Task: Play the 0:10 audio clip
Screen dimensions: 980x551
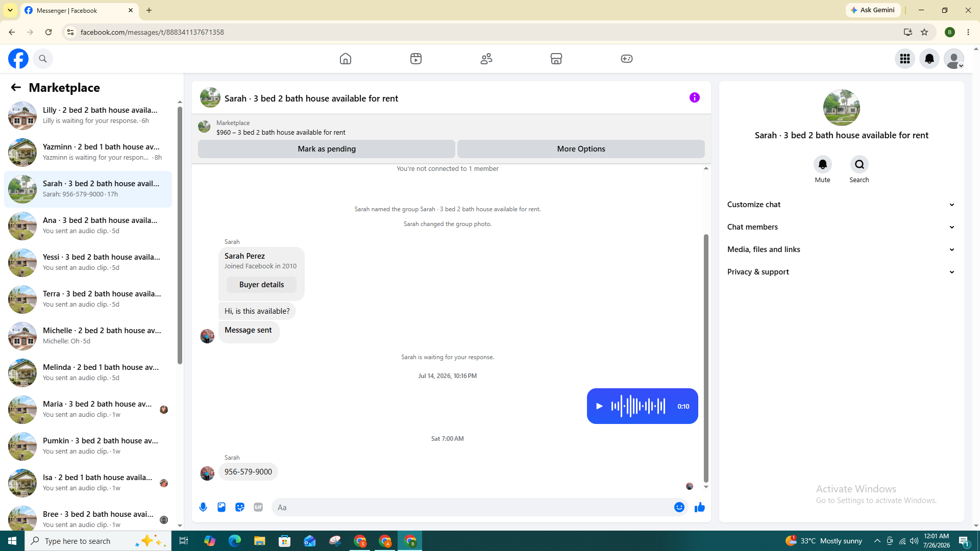Action: coord(599,407)
